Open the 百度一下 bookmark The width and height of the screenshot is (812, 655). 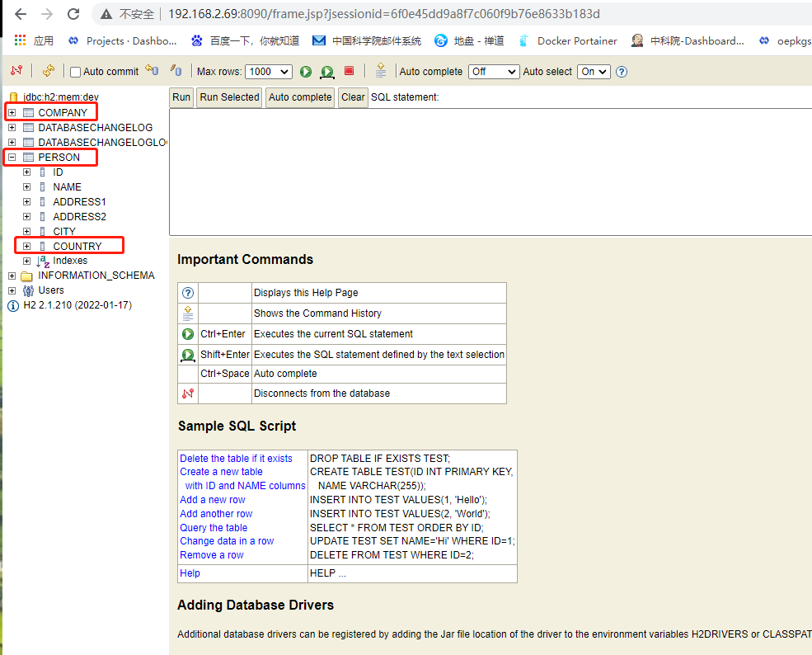[245, 41]
